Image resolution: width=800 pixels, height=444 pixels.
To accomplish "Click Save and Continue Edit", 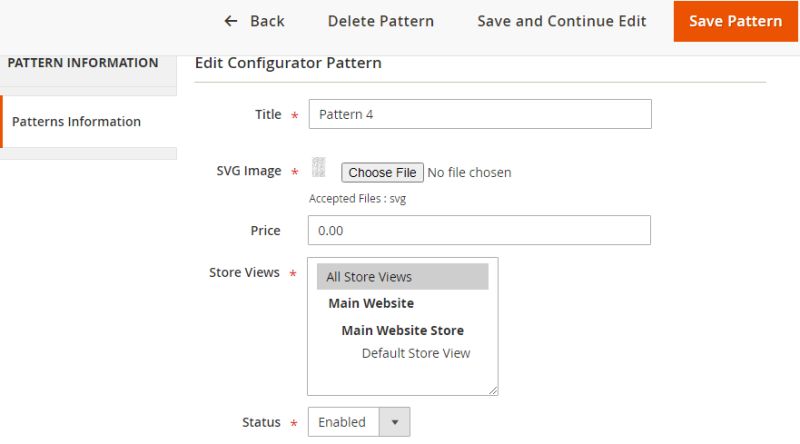I will click(562, 21).
